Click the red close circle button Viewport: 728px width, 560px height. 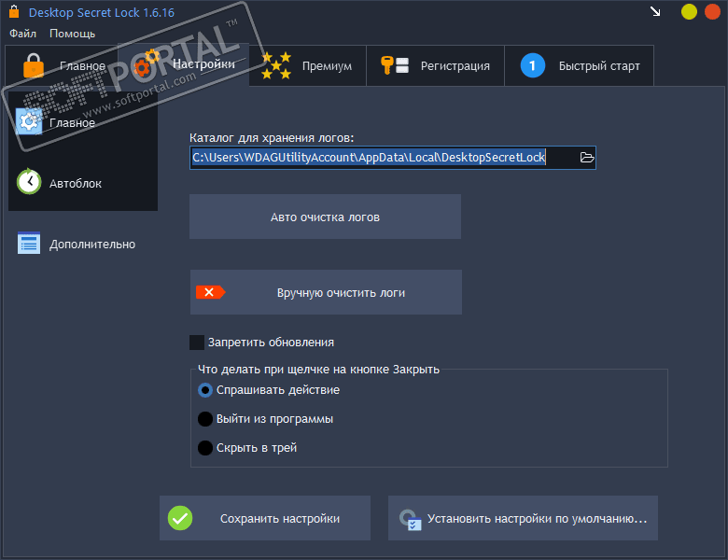(x=713, y=11)
